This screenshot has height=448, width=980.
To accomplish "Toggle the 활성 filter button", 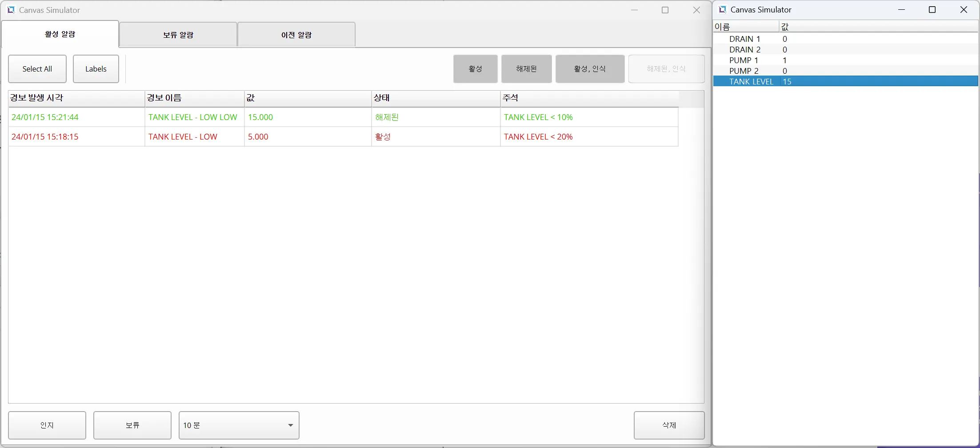I will (x=475, y=69).
